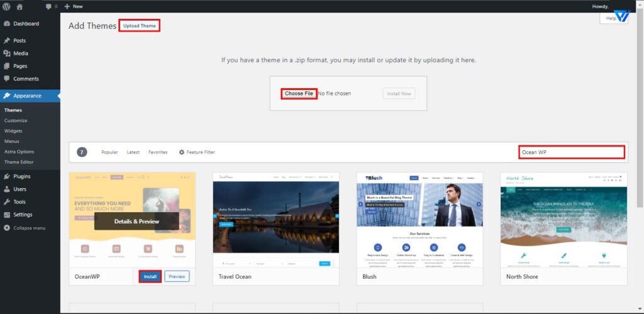Click the Upload Theme button
This screenshot has height=314, width=644.
pyautogui.click(x=140, y=25)
